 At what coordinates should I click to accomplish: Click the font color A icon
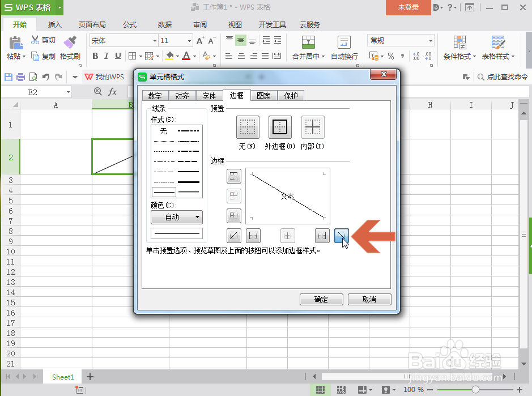[x=186, y=56]
